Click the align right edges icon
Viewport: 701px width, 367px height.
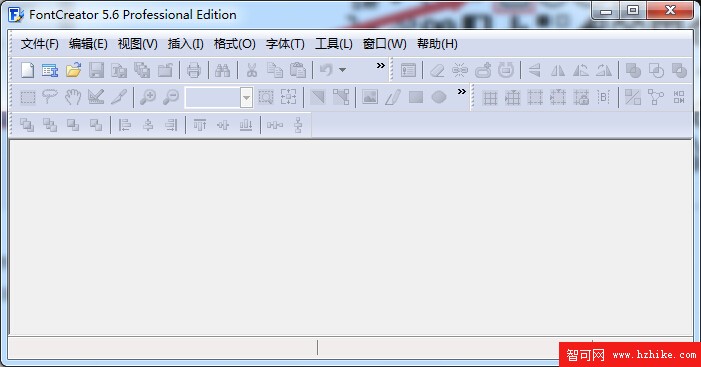click(171, 125)
